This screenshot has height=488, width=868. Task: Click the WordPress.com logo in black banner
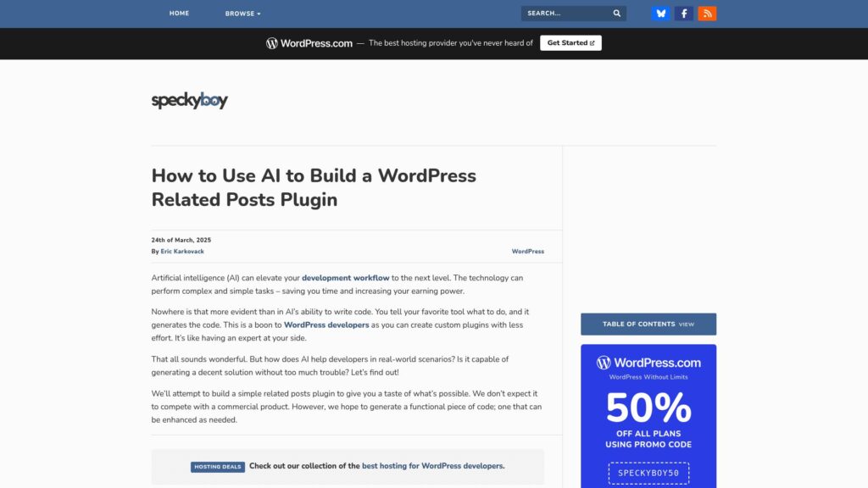click(x=309, y=43)
